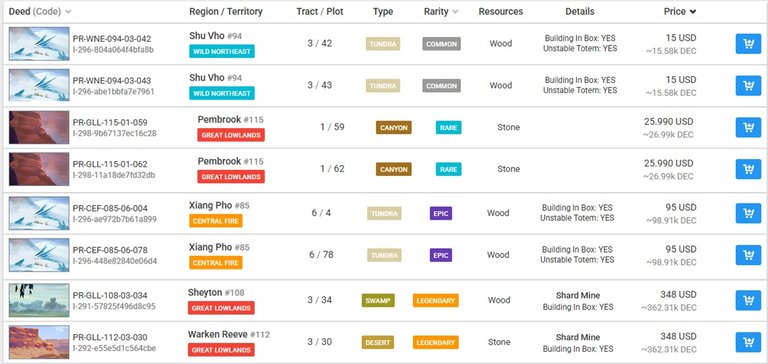The image size is (768, 364).
Task: Add Pembrook plot 59 to cart
Action: (748, 127)
